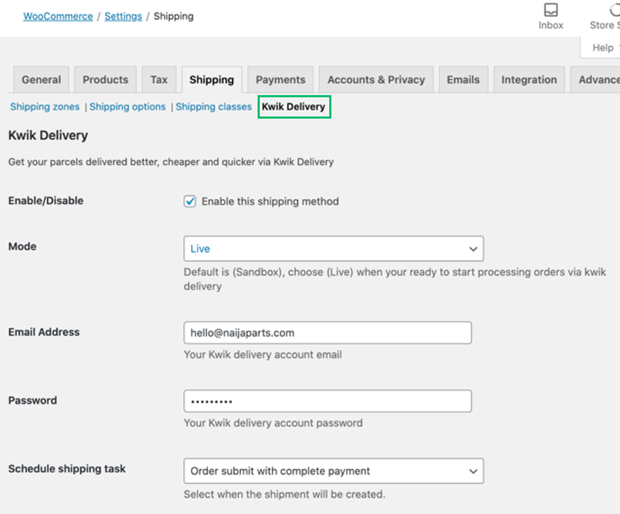Image resolution: width=620 pixels, height=514 pixels.
Task: View the Shipping options section
Action: [x=127, y=107]
